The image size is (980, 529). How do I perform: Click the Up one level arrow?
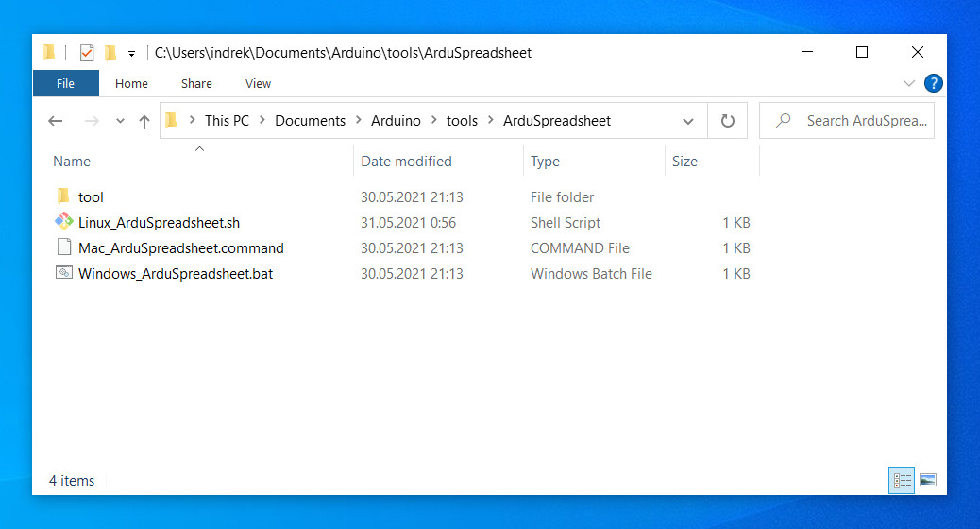[x=144, y=121]
